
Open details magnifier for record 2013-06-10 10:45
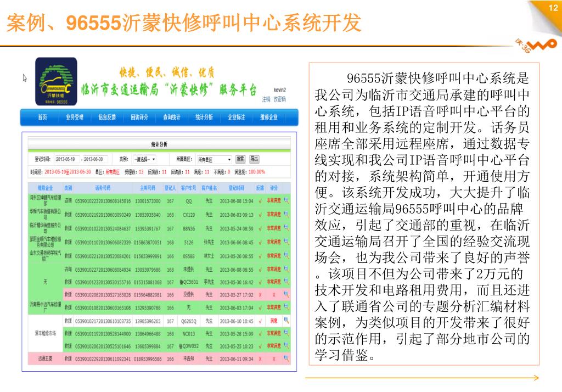pyautogui.click(x=286, y=320)
